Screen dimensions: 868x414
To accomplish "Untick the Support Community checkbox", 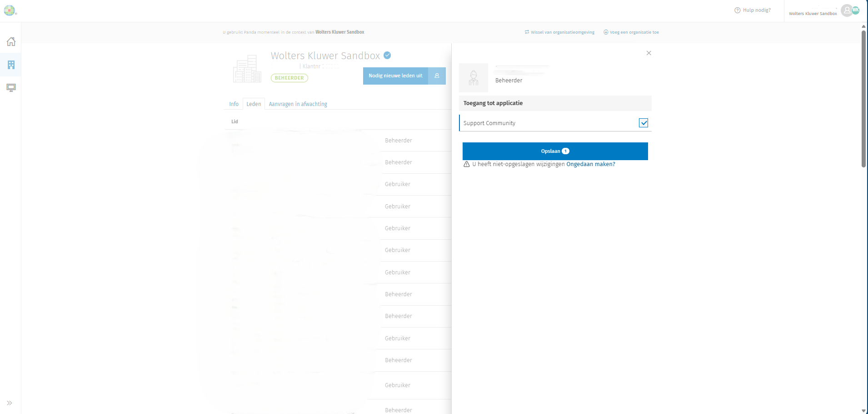I will tap(644, 123).
